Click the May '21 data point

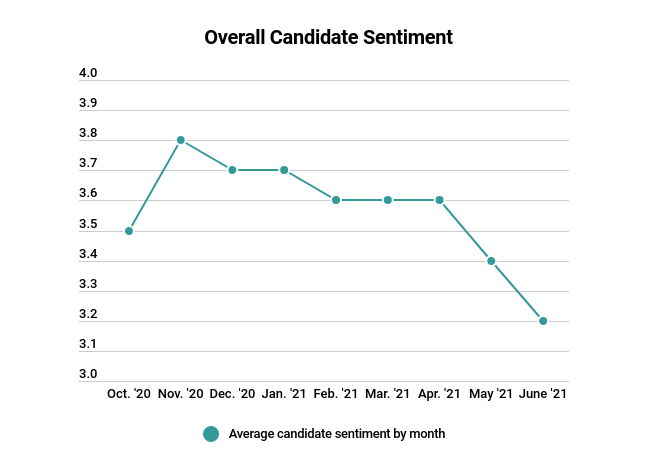491,261
